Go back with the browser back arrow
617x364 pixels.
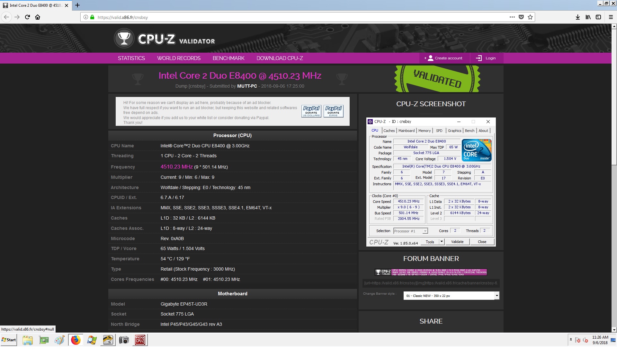coord(6,17)
